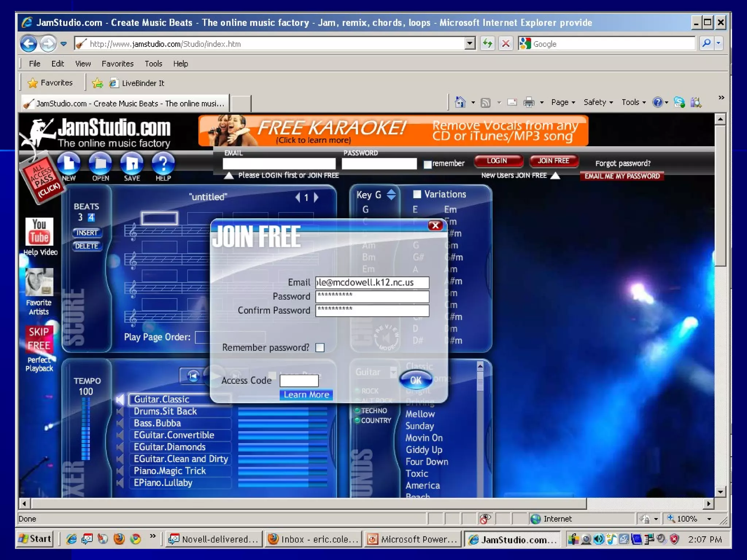
Task: Open the JamStudio HELP question-mark icon
Action: pos(163,164)
